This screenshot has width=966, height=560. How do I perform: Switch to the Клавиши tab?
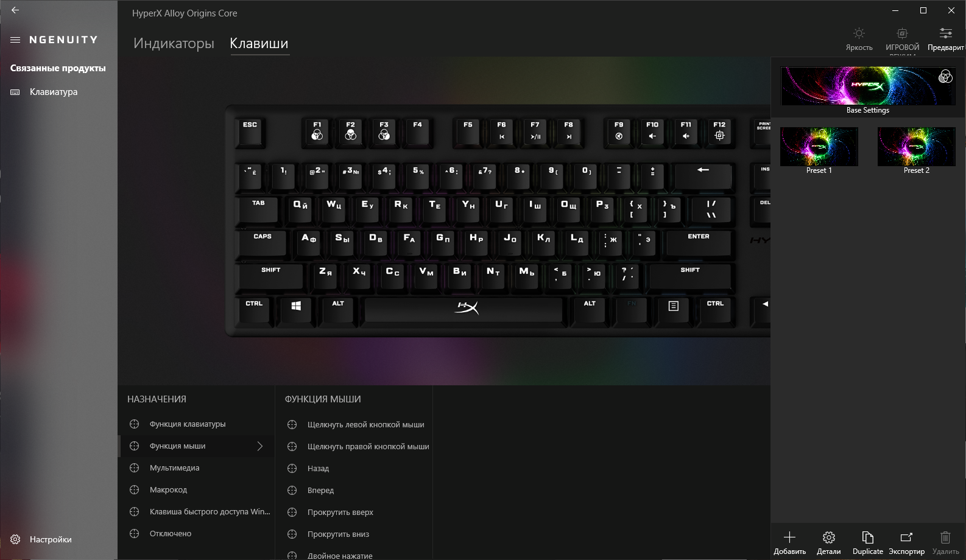[259, 43]
